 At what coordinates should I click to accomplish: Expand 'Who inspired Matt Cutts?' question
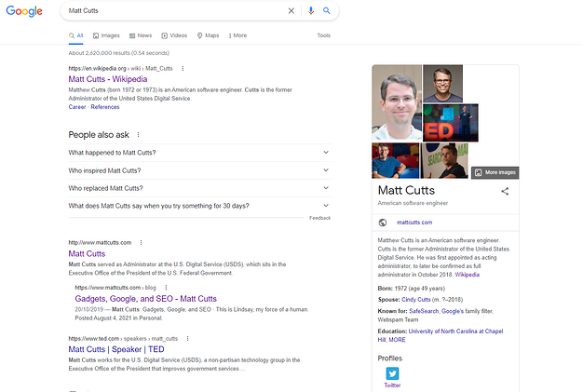[x=199, y=170]
